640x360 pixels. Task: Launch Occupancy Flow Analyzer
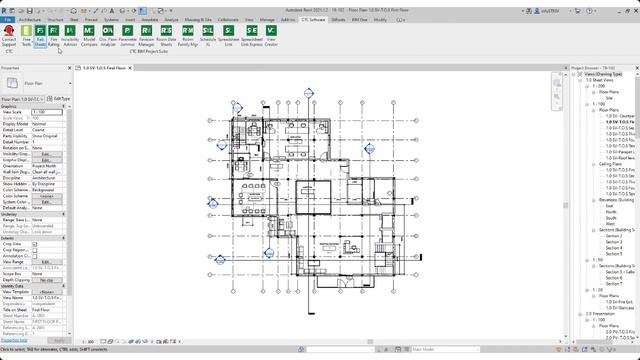pyautogui.click(x=108, y=36)
